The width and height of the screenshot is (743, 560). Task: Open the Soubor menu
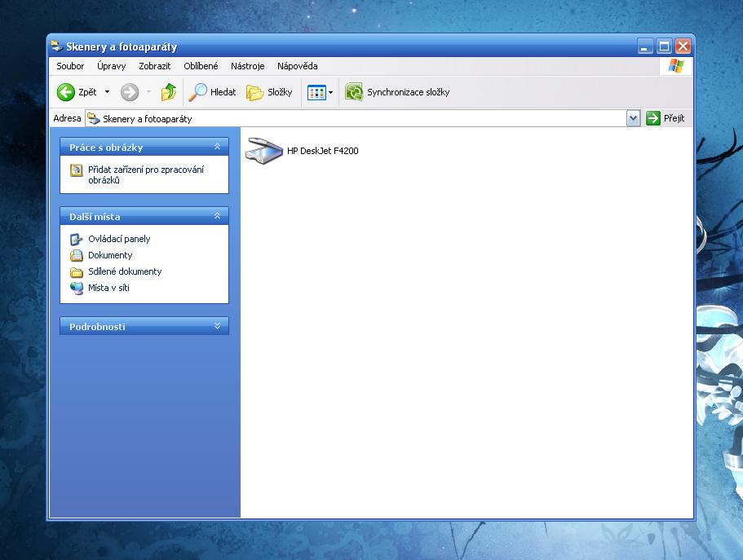(x=70, y=66)
